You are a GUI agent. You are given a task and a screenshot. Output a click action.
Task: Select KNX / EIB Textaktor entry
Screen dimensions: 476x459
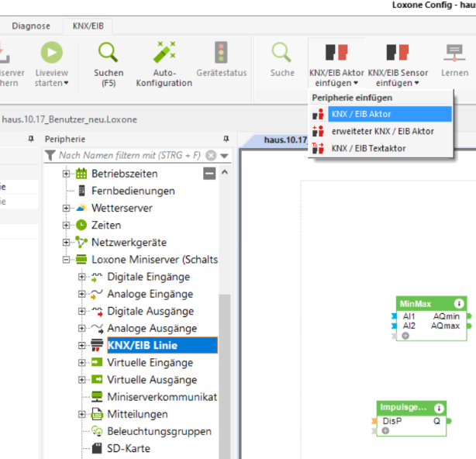(x=368, y=148)
